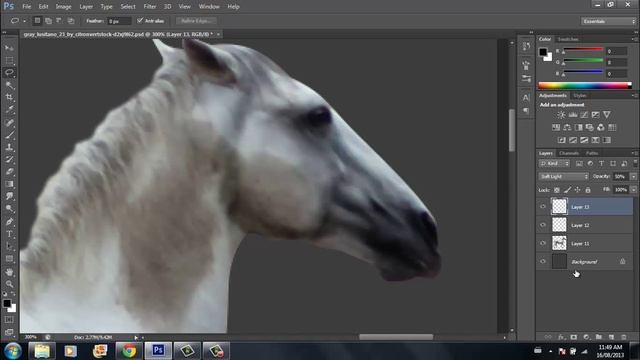Add a Curves adjustment
The image size is (640, 360).
(x=584, y=115)
